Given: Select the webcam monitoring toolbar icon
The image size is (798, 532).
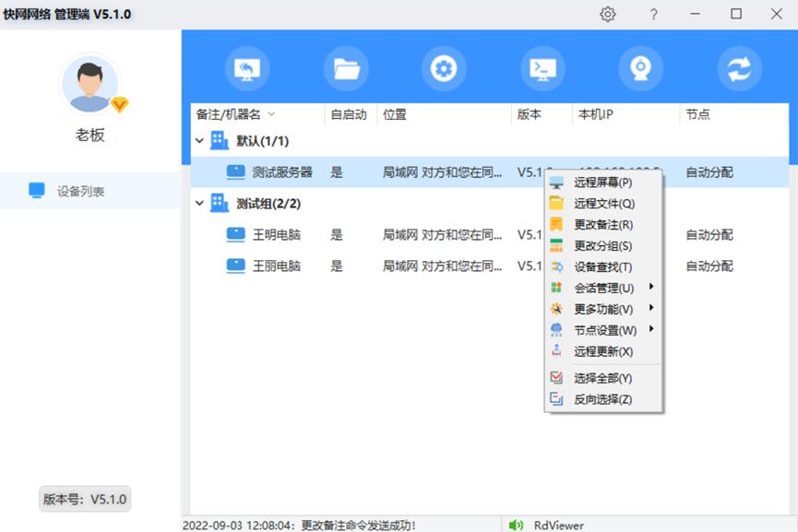Looking at the screenshot, I should point(640,67).
